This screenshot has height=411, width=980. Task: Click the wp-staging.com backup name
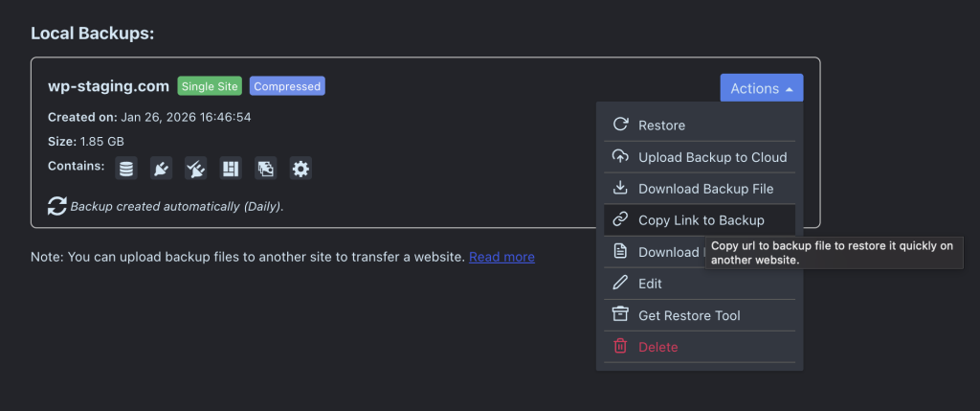tap(109, 86)
